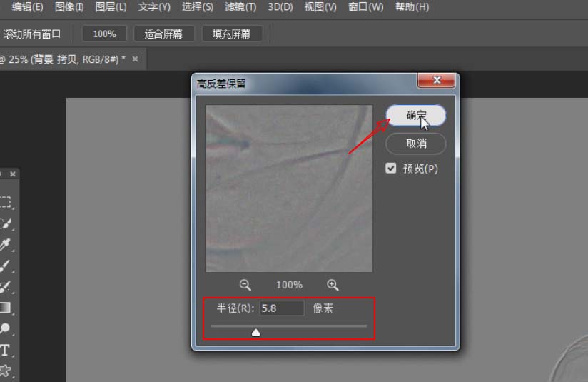Zoom out the filter preview
This screenshot has height=382, width=588.
coord(245,285)
